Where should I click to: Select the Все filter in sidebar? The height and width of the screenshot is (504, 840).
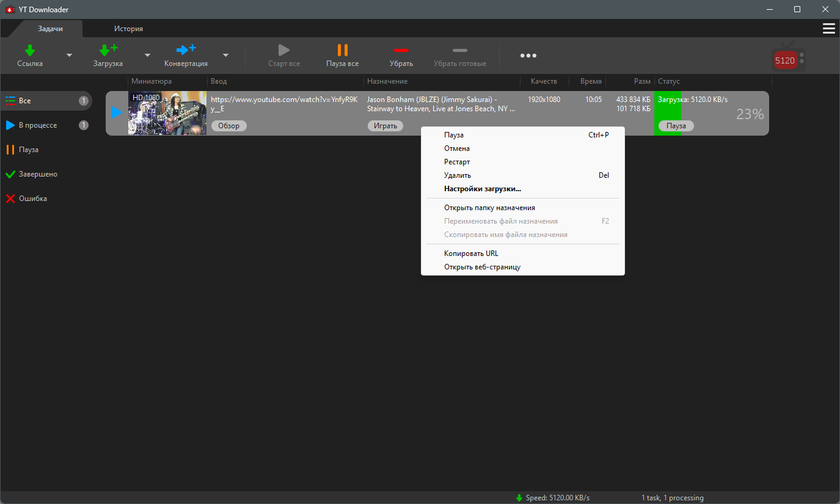coord(46,101)
